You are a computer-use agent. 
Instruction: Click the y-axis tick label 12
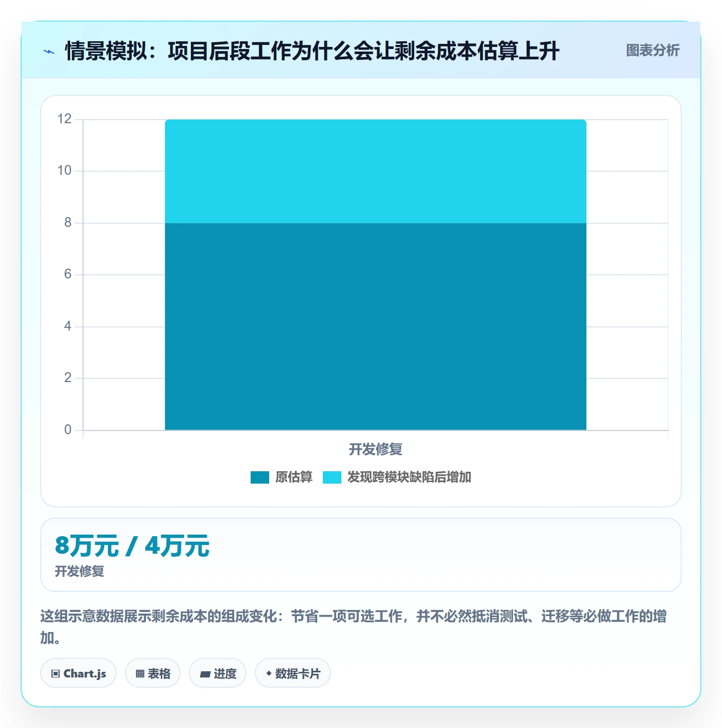point(64,119)
